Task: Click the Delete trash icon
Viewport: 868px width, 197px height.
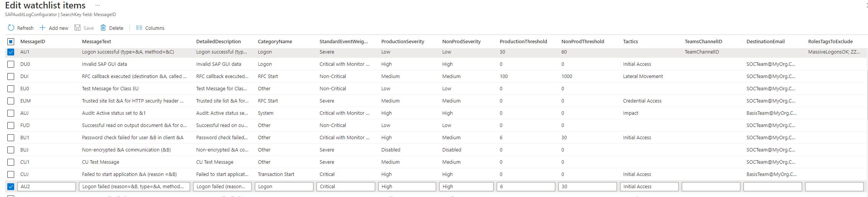Action: click(103, 28)
